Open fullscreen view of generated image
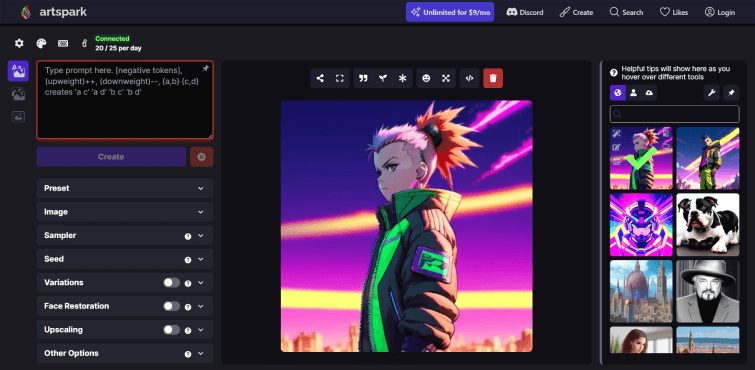 [x=339, y=78]
